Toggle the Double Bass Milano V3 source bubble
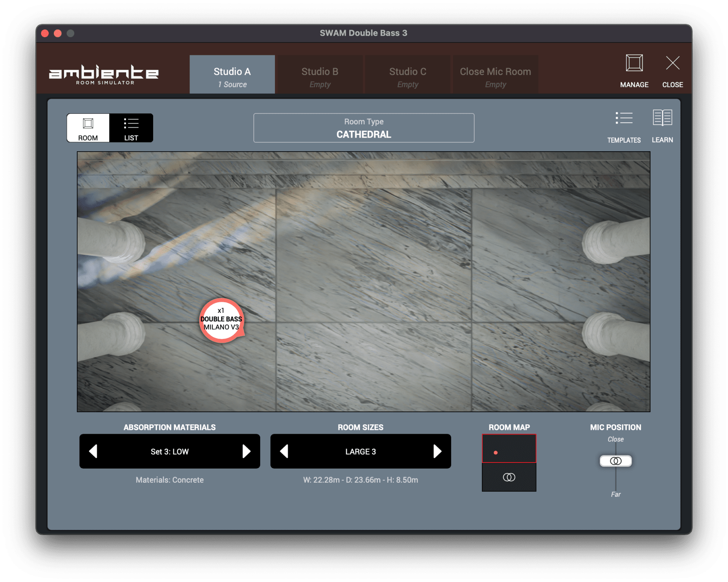Screen dimensions: 728x582 222,320
